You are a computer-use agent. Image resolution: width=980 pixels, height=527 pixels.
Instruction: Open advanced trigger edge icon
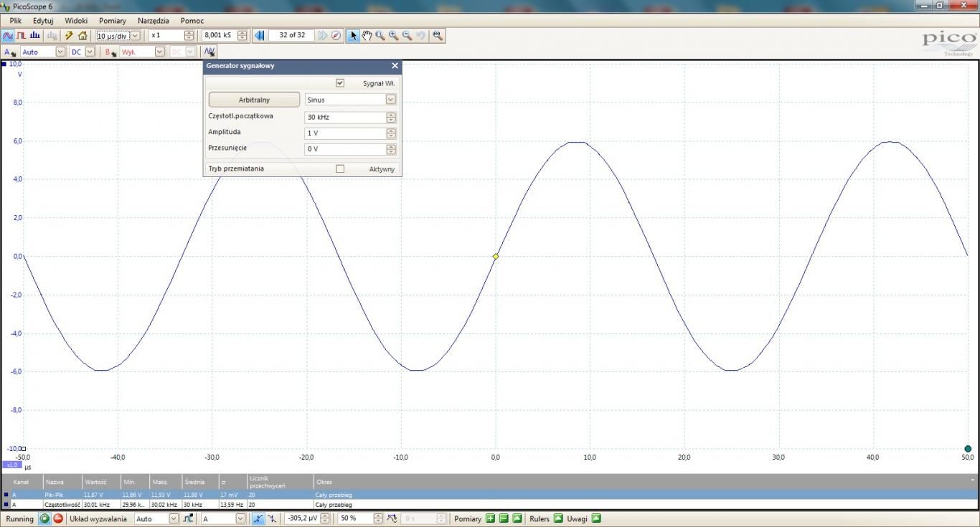(x=188, y=518)
